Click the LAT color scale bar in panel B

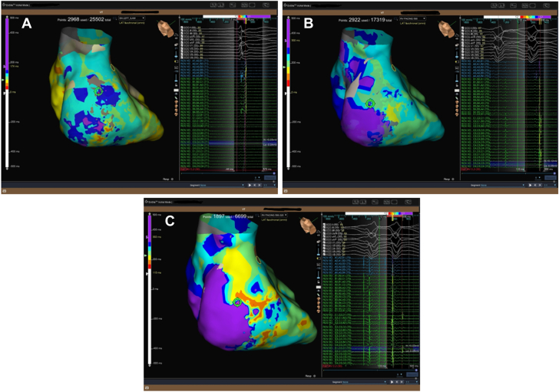tap(288, 93)
